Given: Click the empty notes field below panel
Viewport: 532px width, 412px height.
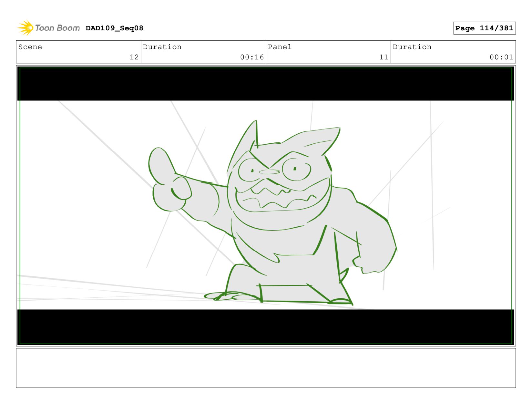Looking at the screenshot, I should coord(266,368).
